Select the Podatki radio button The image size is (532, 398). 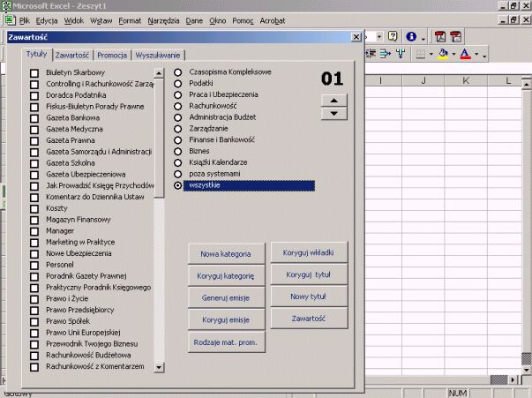[178, 83]
